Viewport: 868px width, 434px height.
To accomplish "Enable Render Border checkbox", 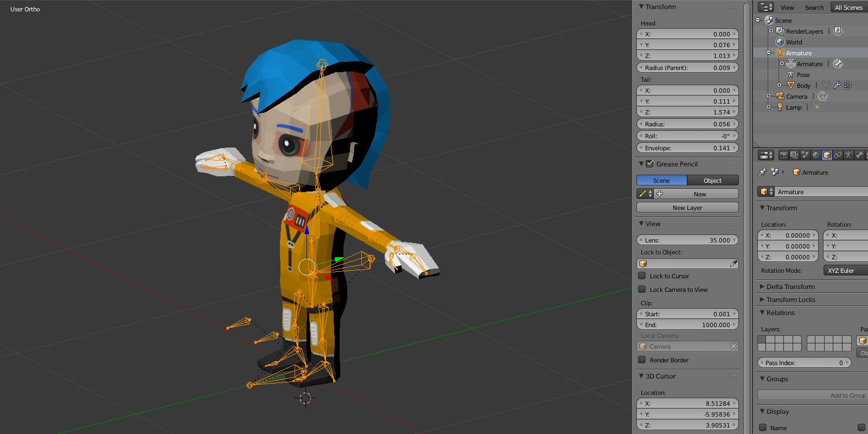I will coord(642,360).
